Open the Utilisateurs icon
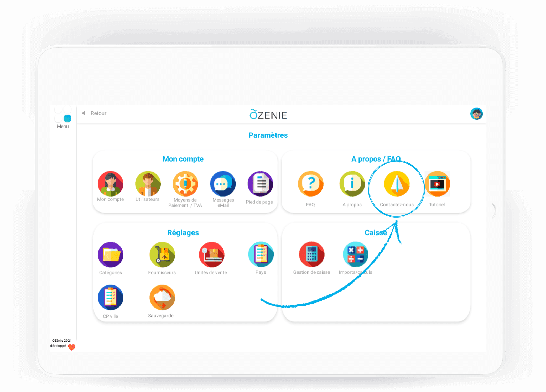This screenshot has height=392, width=546. point(148,184)
